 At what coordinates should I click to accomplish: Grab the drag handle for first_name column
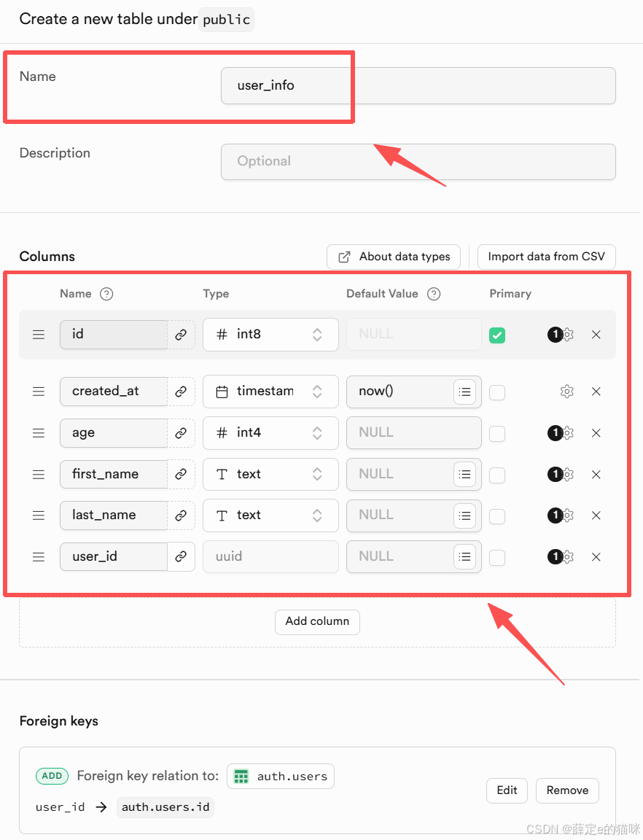click(x=39, y=475)
